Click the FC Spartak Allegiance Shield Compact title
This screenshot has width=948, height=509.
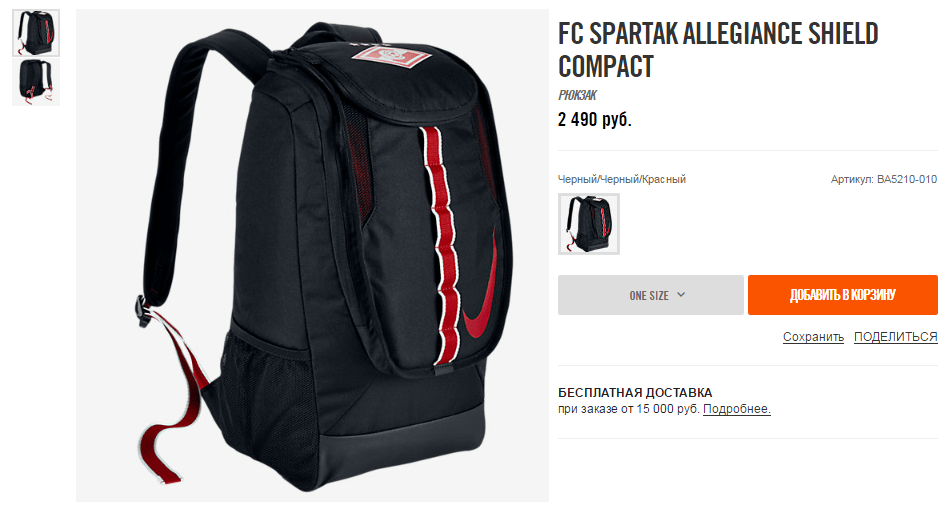718,50
